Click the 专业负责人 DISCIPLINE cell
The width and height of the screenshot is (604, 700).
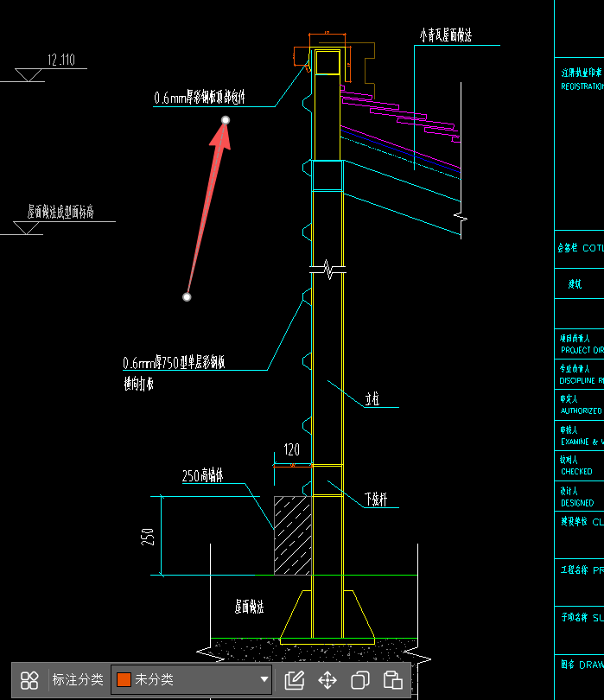tap(580, 374)
